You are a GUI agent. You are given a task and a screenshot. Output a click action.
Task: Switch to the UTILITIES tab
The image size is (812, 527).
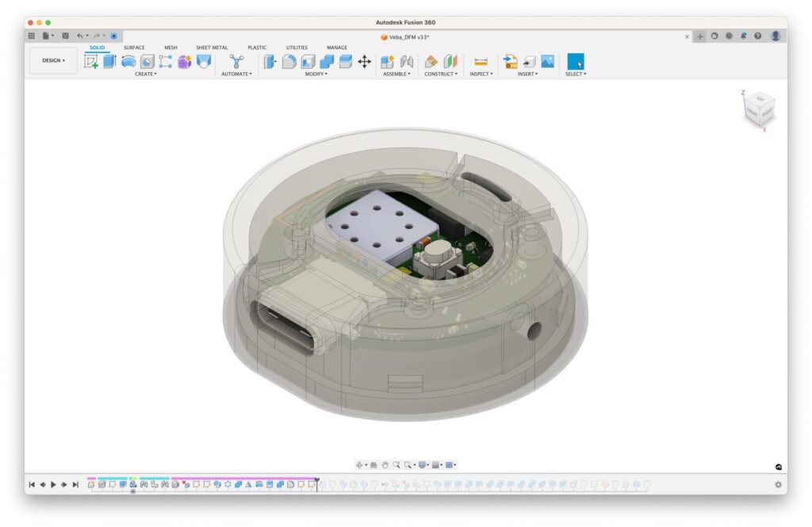click(x=297, y=48)
